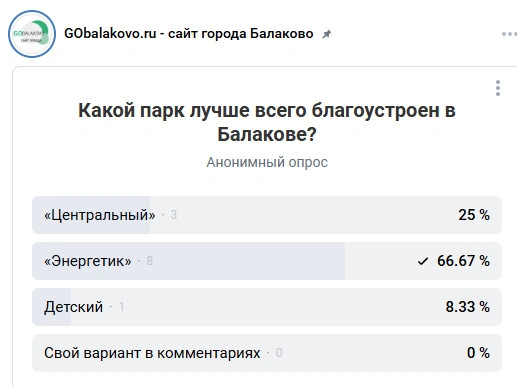Screen dimensions: 517x387
Task: Open the GObalakovo community avatar
Action: coord(32,34)
